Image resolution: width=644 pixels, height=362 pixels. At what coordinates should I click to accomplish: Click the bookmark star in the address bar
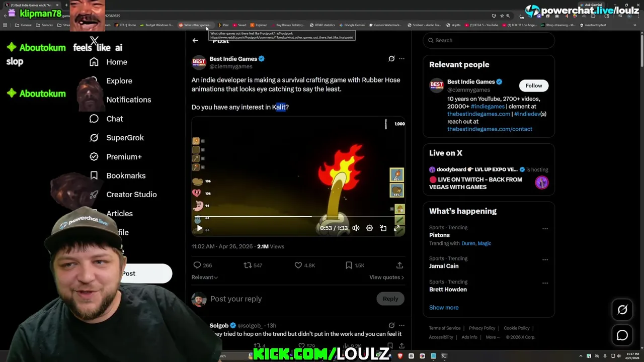pyautogui.click(x=502, y=16)
